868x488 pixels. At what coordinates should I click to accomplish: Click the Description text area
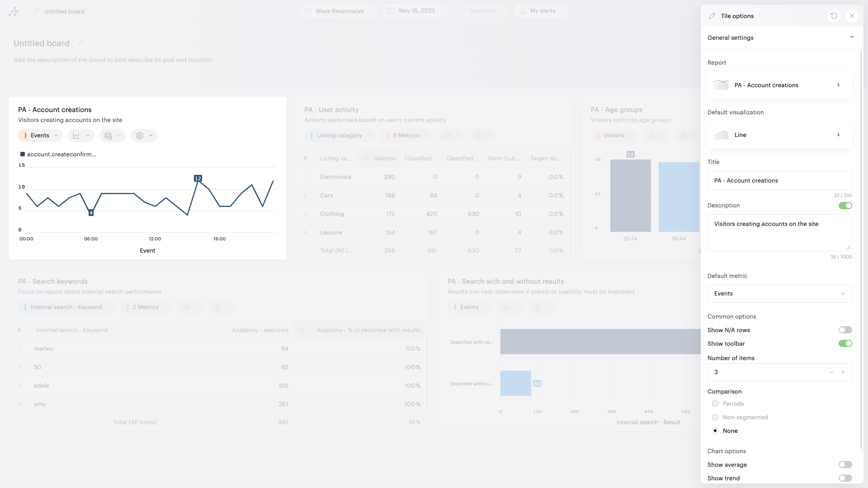779,233
